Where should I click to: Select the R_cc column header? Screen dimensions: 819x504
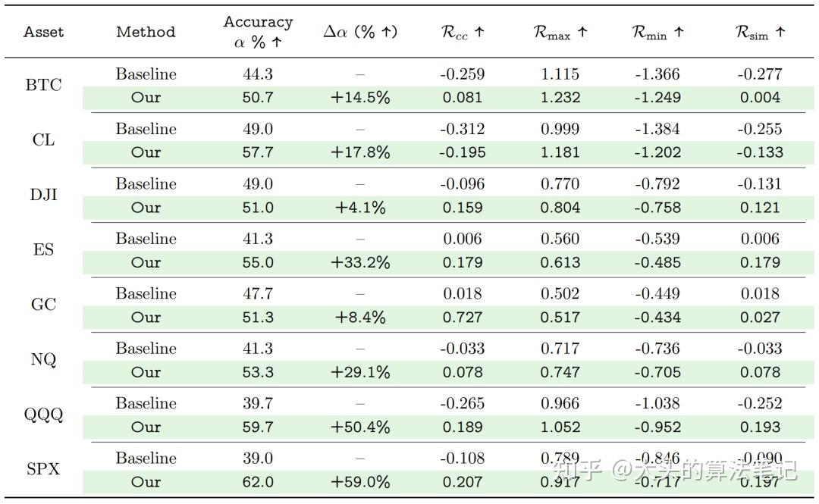pyautogui.click(x=462, y=32)
